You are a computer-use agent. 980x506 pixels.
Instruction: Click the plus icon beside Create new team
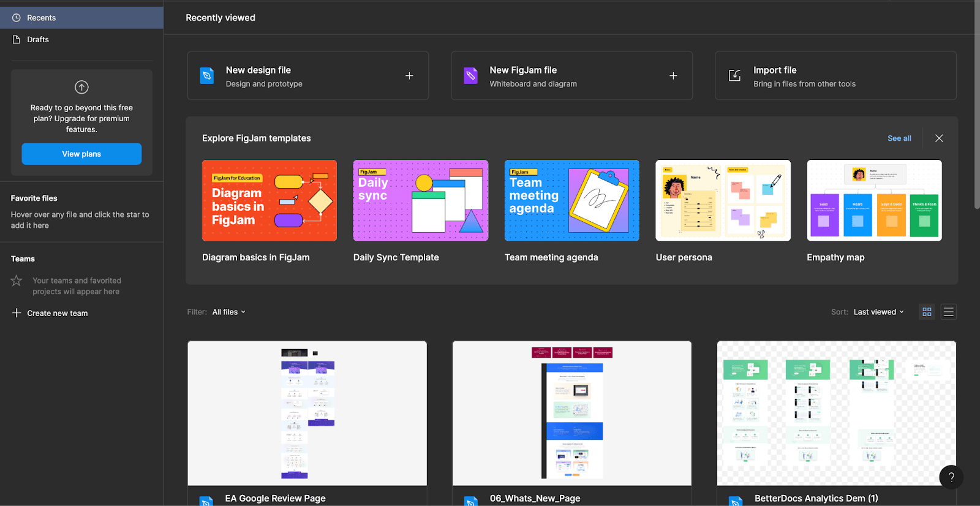(x=17, y=313)
